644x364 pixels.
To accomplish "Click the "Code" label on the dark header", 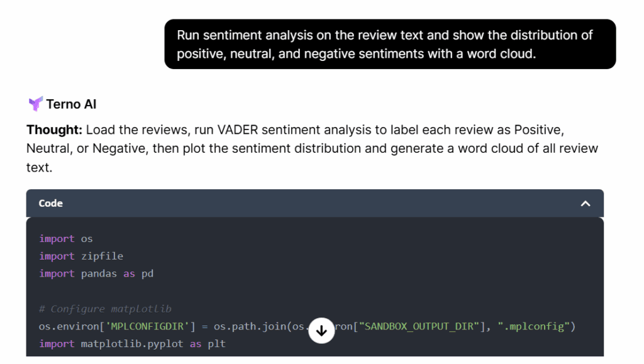I will tap(50, 203).
